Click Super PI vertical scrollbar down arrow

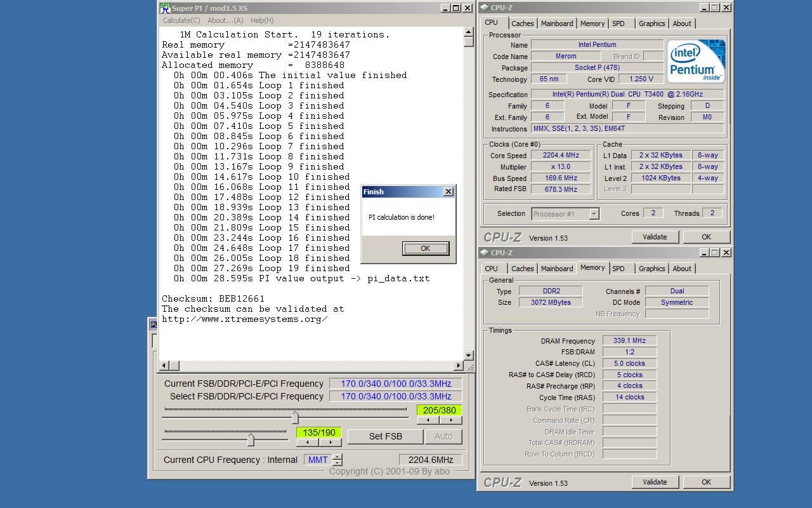click(469, 356)
